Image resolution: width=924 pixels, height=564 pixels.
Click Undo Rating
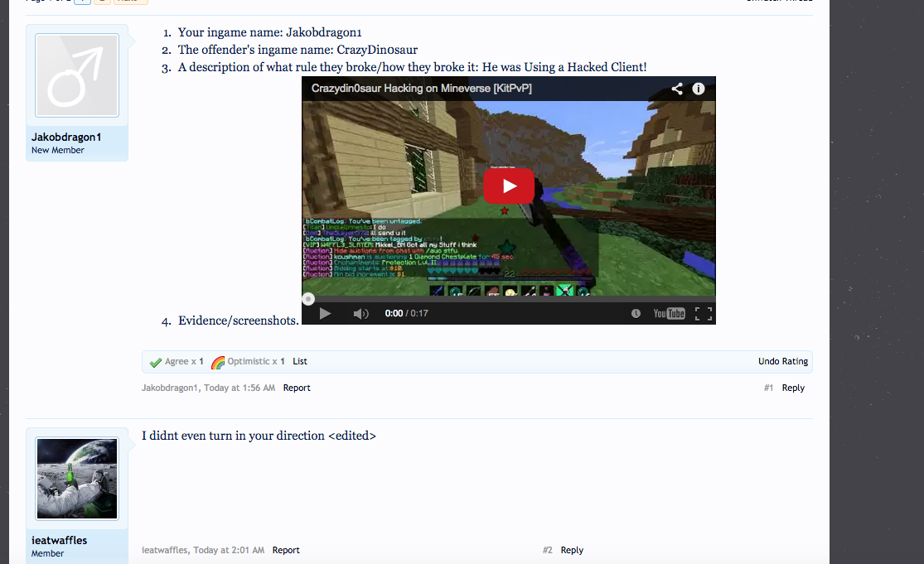[783, 361]
